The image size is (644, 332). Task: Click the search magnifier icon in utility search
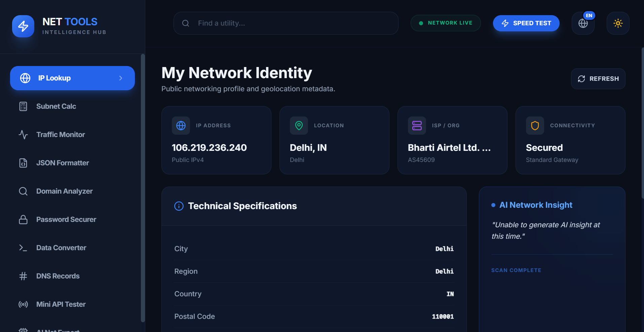pyautogui.click(x=186, y=23)
